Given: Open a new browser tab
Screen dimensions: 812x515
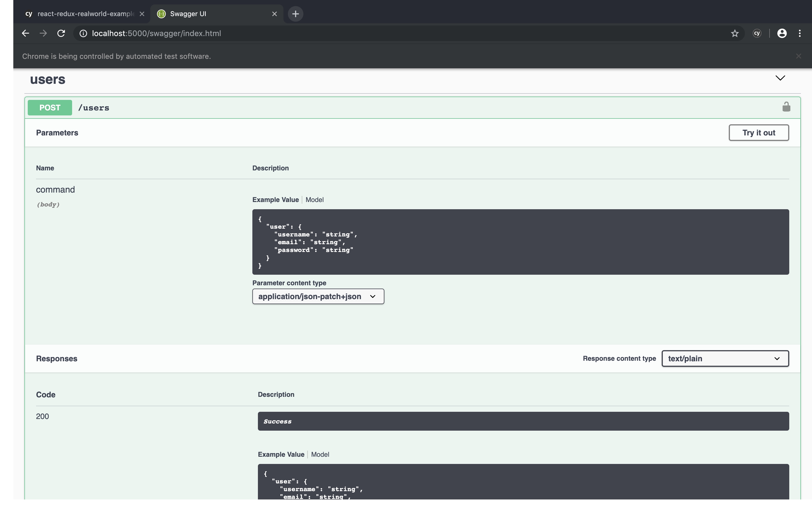Looking at the screenshot, I should (295, 14).
